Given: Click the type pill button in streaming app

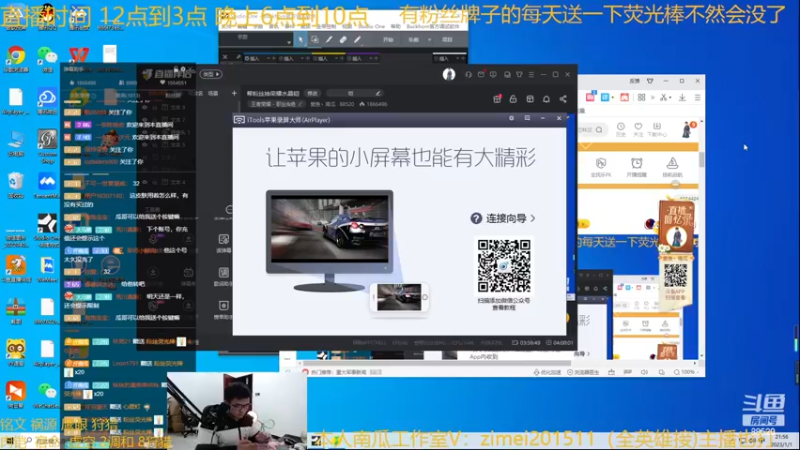Looking at the screenshot, I should 211,74.
